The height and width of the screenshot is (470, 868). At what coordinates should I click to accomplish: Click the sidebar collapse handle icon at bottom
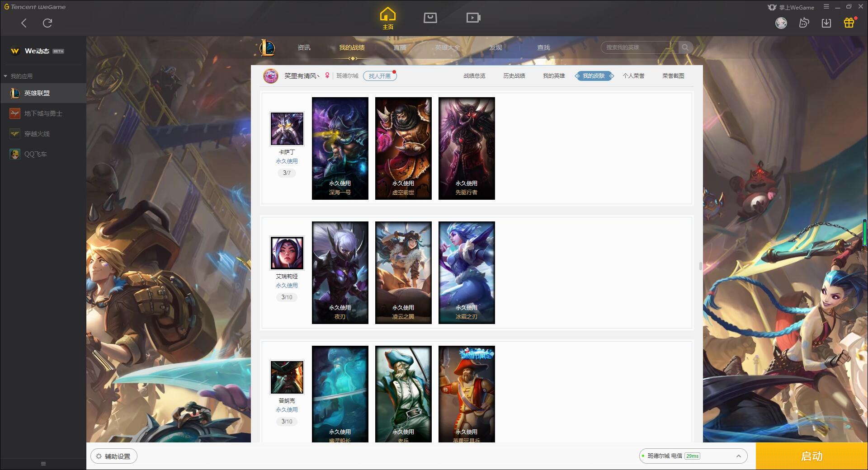(x=43, y=464)
